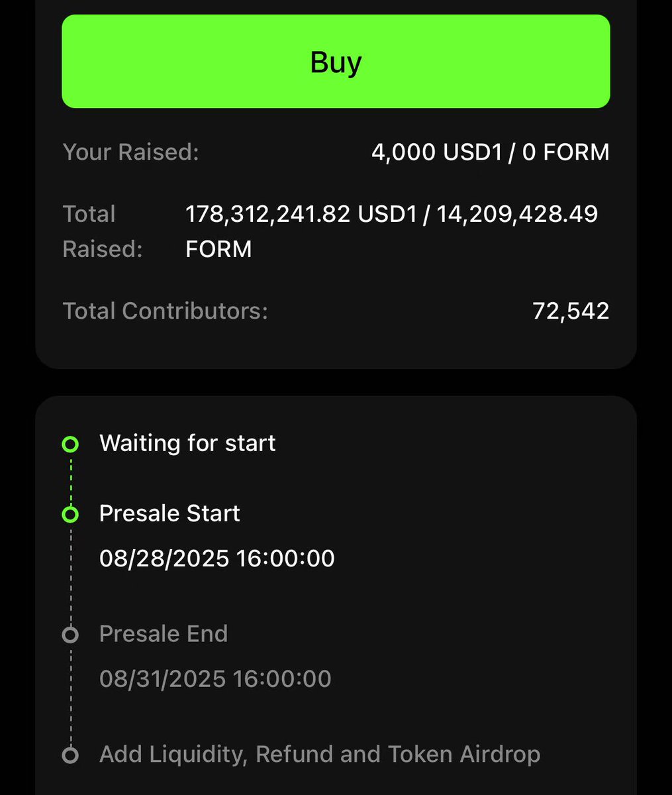Tap the Total Raised label
672x795 pixels.
103,231
